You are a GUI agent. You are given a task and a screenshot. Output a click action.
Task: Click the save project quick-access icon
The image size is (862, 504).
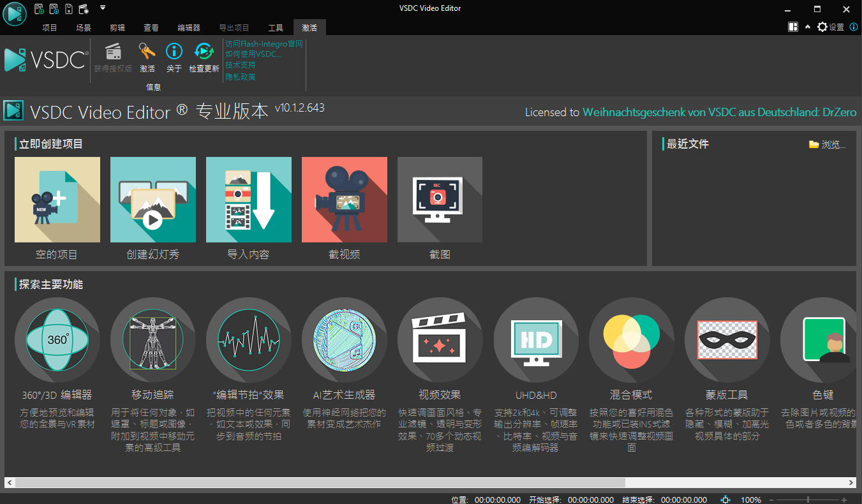[69, 9]
